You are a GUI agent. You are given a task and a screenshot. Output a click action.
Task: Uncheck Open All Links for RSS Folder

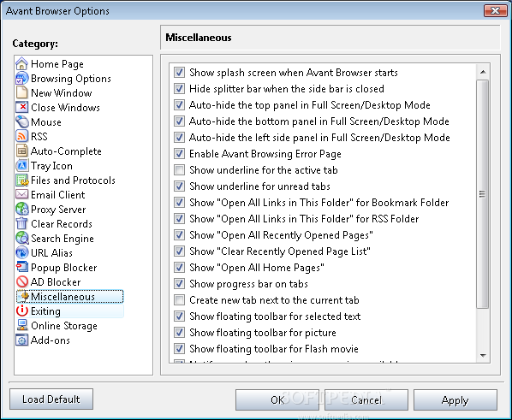click(179, 218)
